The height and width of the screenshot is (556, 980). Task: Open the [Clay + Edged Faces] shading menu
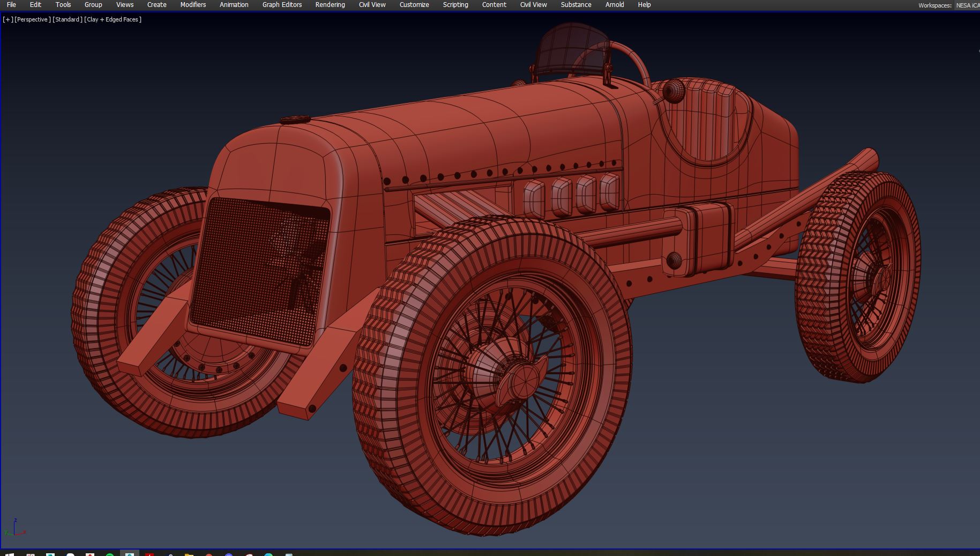[113, 19]
